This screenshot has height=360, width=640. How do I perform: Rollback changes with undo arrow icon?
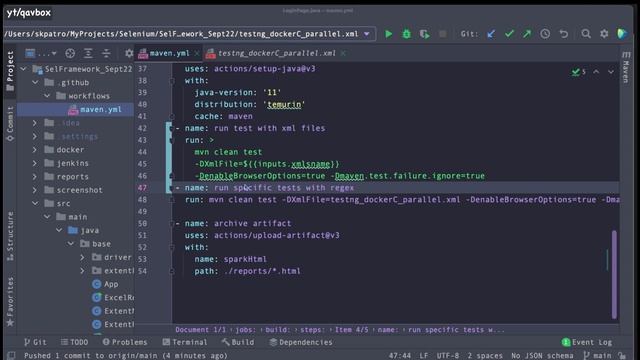pos(564,34)
